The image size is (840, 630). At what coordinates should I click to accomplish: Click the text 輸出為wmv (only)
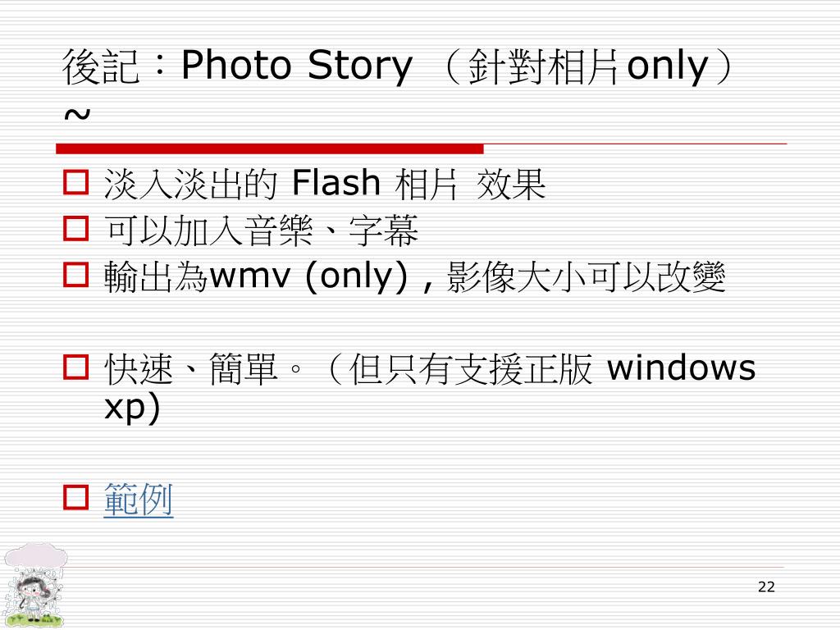(256, 276)
